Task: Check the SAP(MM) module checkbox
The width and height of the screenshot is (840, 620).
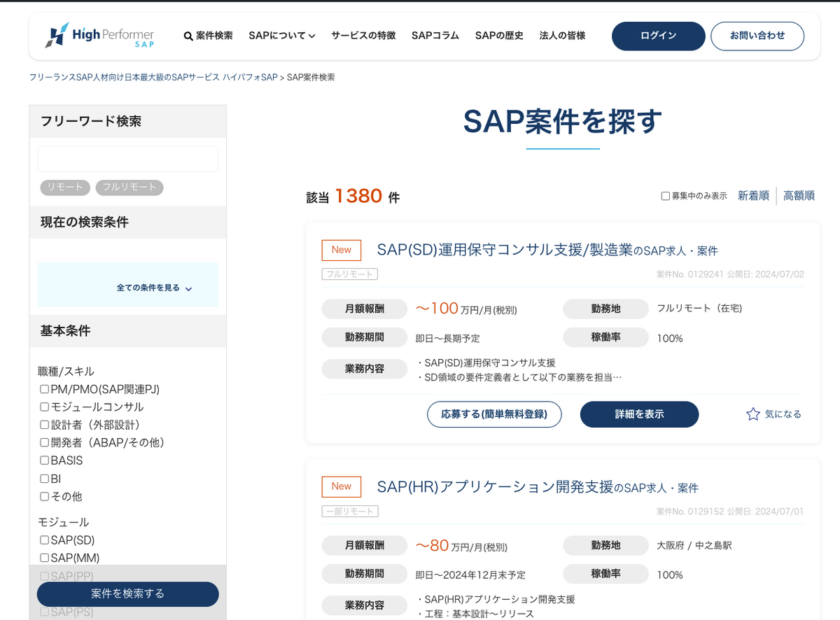Action: click(44, 558)
